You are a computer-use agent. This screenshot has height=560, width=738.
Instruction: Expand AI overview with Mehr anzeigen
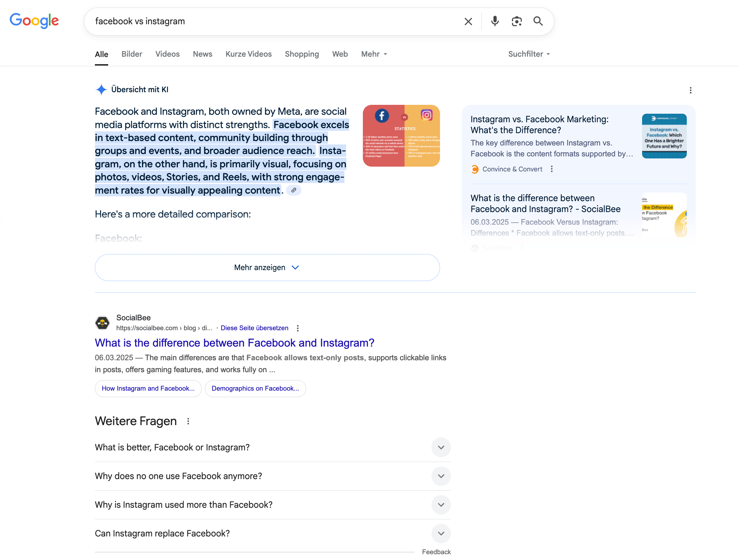tap(267, 267)
